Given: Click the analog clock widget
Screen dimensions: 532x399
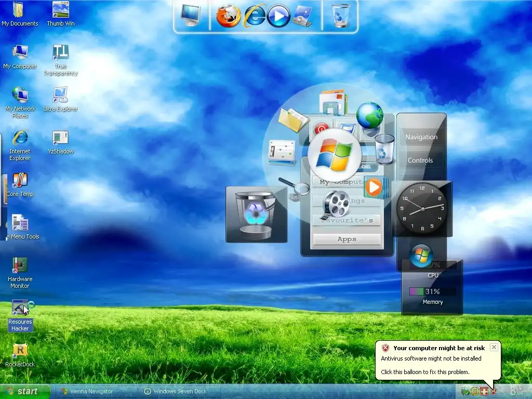Looking at the screenshot, I should coord(422,209).
